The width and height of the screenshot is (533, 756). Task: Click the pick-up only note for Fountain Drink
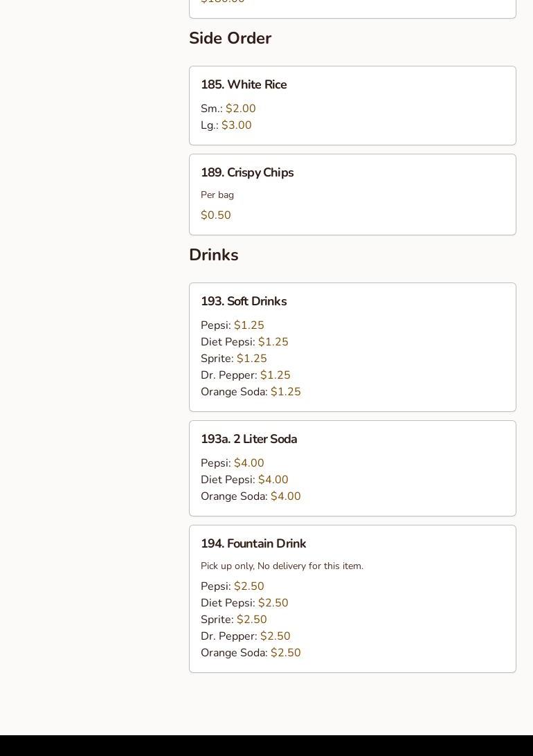click(x=282, y=566)
